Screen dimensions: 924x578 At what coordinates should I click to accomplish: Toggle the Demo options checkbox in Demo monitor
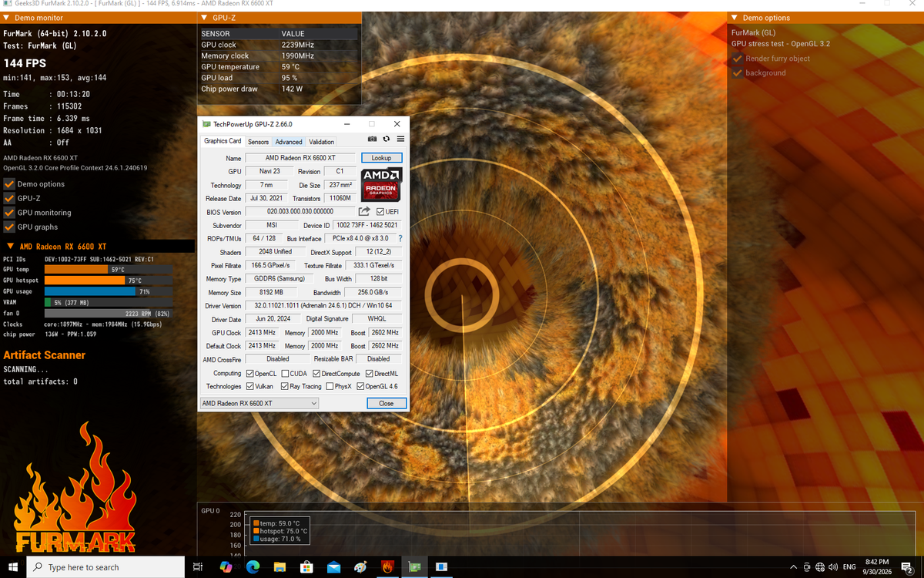9,184
